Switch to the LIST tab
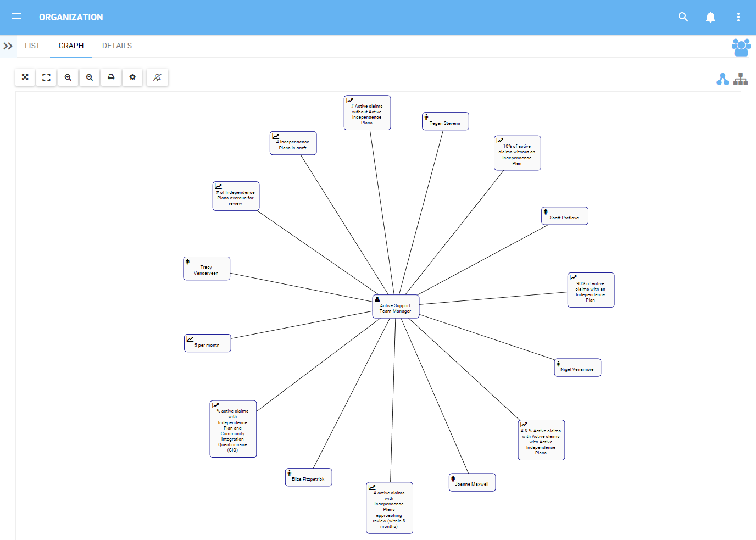 (x=32, y=46)
